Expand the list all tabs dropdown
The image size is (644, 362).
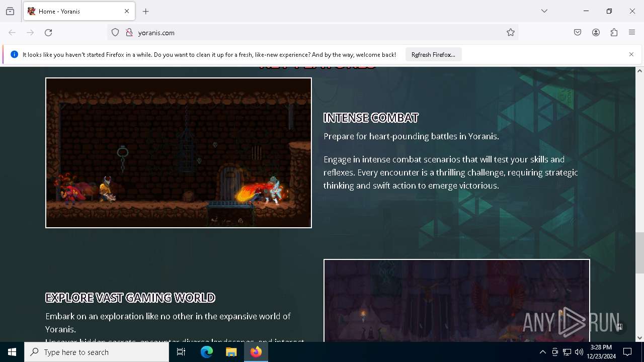pos(544,11)
